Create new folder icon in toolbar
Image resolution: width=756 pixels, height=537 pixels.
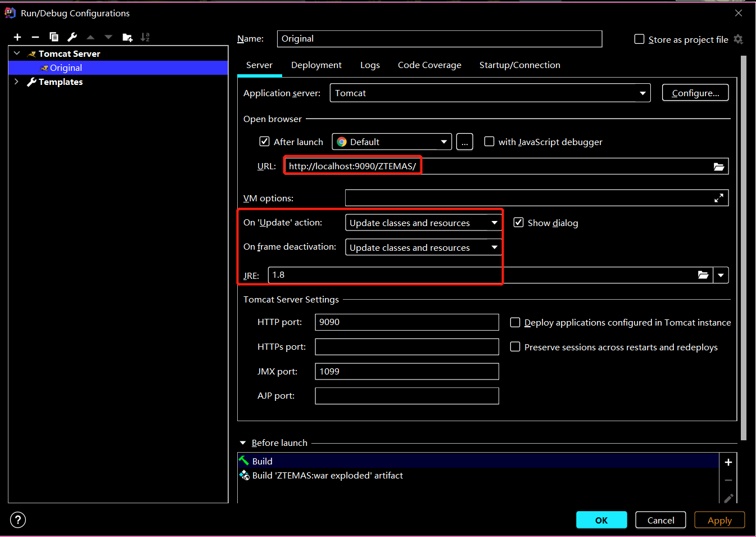[128, 37]
